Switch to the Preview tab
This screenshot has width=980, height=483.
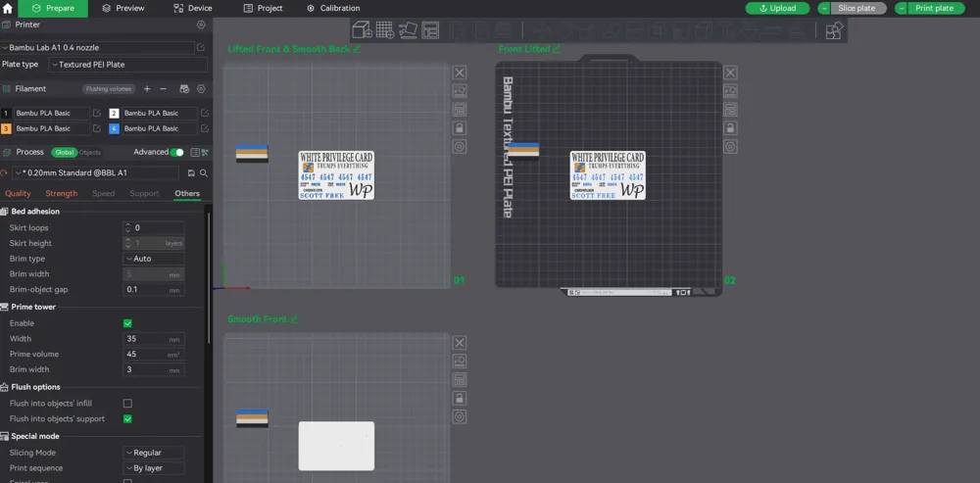click(123, 8)
